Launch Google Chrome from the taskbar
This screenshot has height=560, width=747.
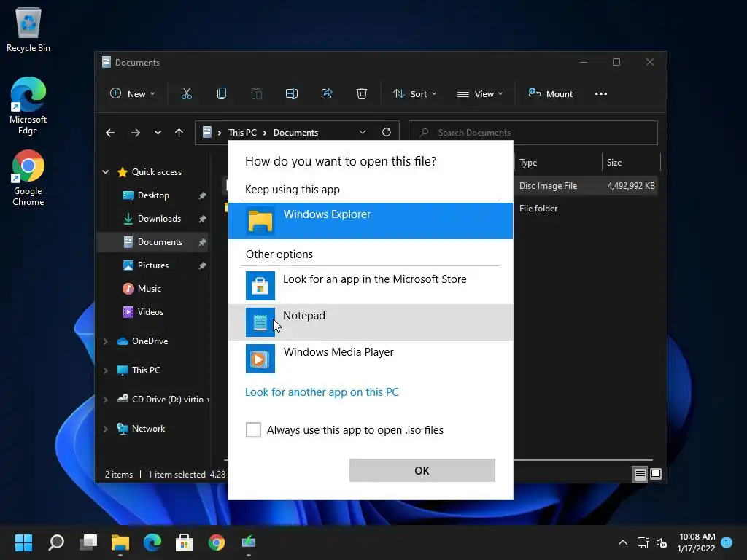[x=216, y=542]
